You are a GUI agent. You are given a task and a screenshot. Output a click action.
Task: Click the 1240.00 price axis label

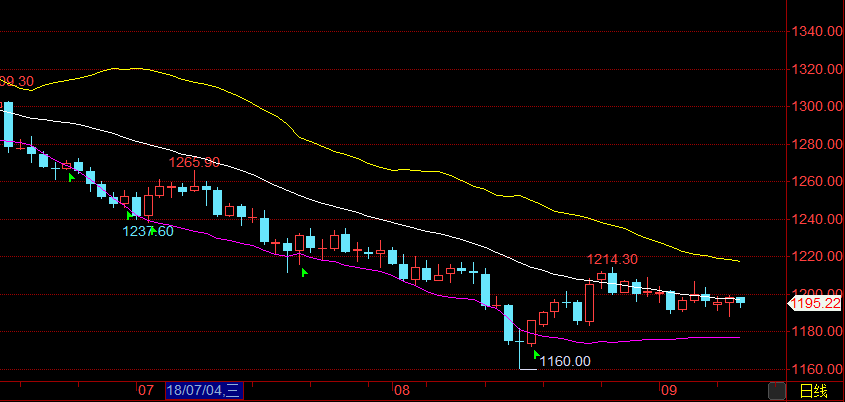coord(816,219)
